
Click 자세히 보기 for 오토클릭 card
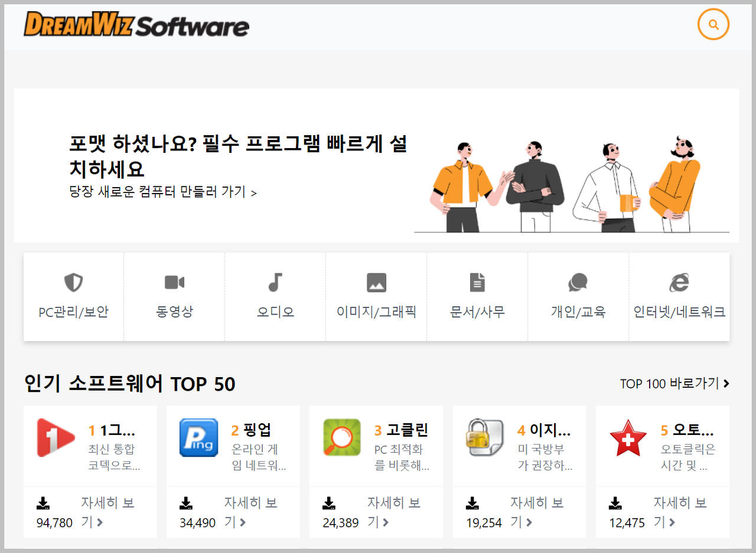point(680,512)
